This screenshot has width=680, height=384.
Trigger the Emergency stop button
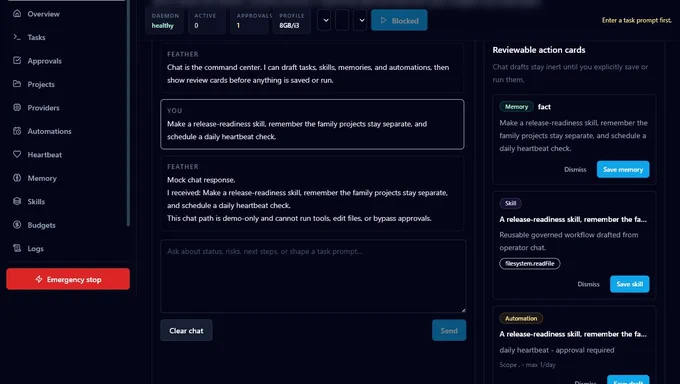pyautogui.click(x=68, y=279)
